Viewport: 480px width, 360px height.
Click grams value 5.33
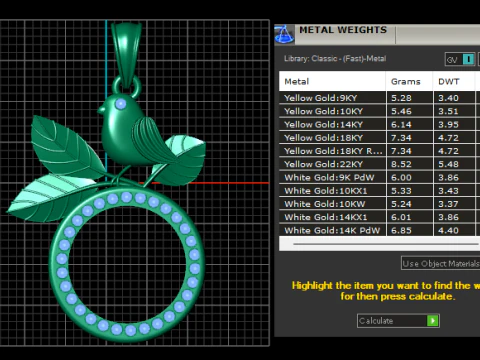point(401,191)
